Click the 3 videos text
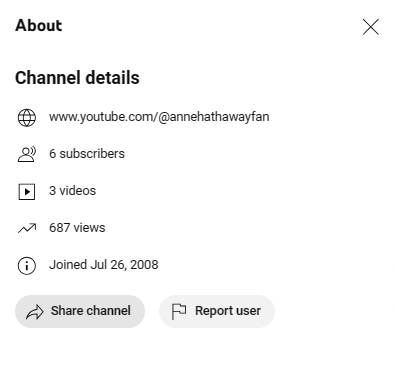Image resolution: width=394 pixels, height=368 pixels. click(x=72, y=191)
